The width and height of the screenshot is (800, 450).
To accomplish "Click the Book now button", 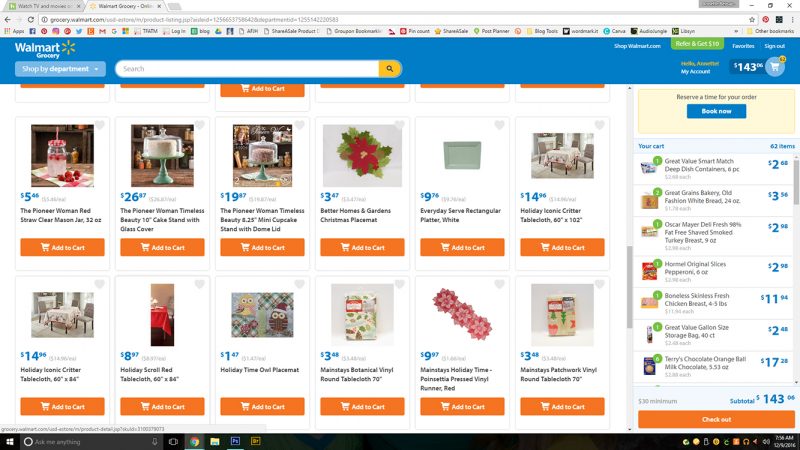I will pos(716,111).
